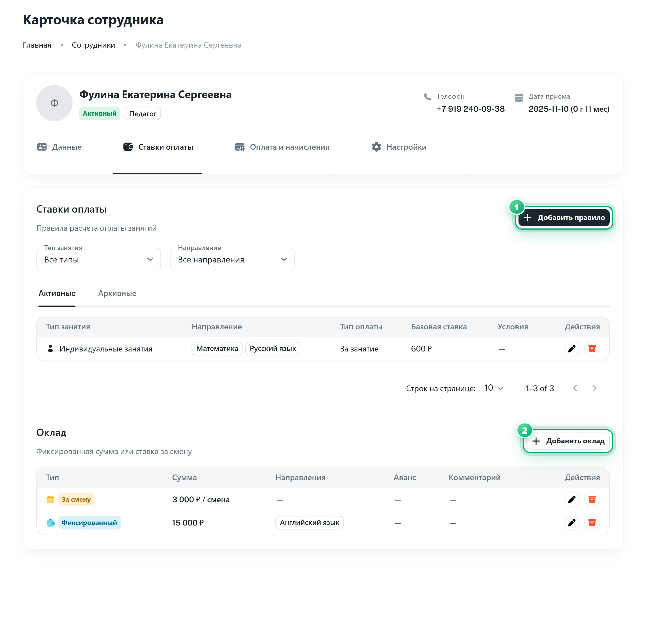Change rows per page value 10
Viewport: 646px width, 644px height.
494,388
